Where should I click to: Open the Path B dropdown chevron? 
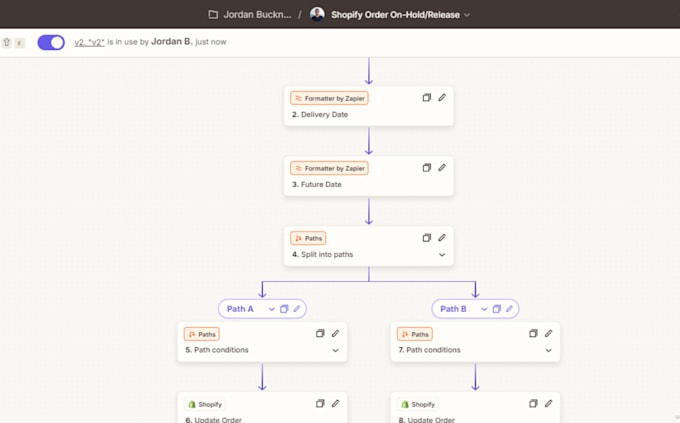484,309
